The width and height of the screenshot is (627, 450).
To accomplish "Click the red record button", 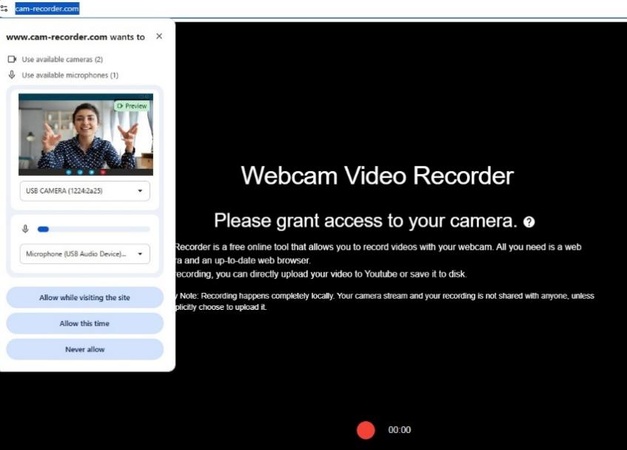I will pyautogui.click(x=366, y=430).
